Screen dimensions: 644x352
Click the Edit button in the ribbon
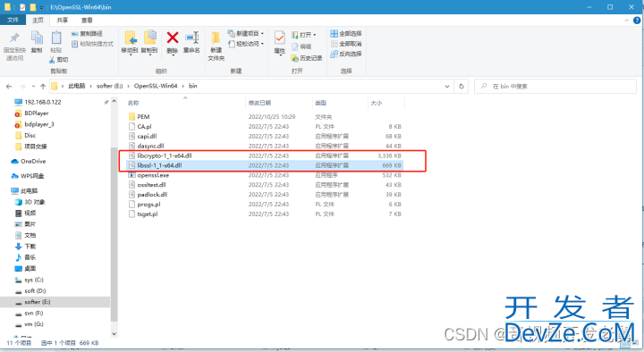(x=301, y=46)
